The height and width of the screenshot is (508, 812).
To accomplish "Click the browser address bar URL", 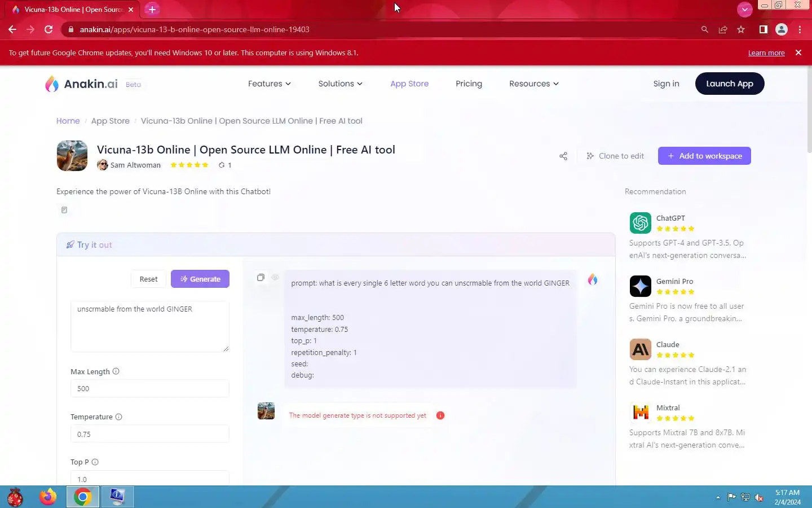I will click(195, 29).
